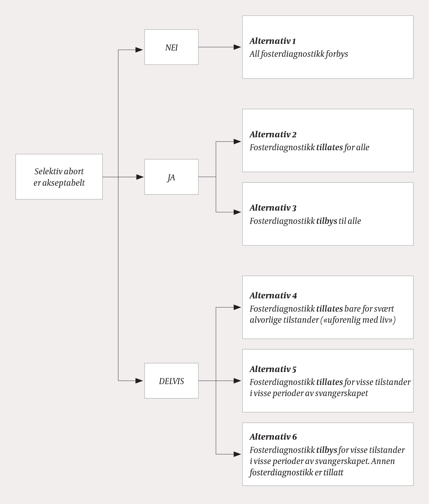Open the Alternativ 6 box
The width and height of the screenshot is (429, 504).
[x=328, y=454]
